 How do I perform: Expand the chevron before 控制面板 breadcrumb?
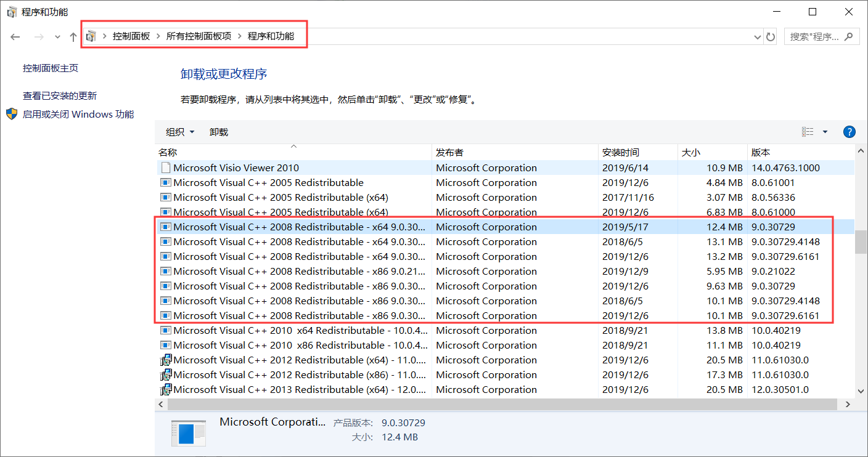click(104, 36)
